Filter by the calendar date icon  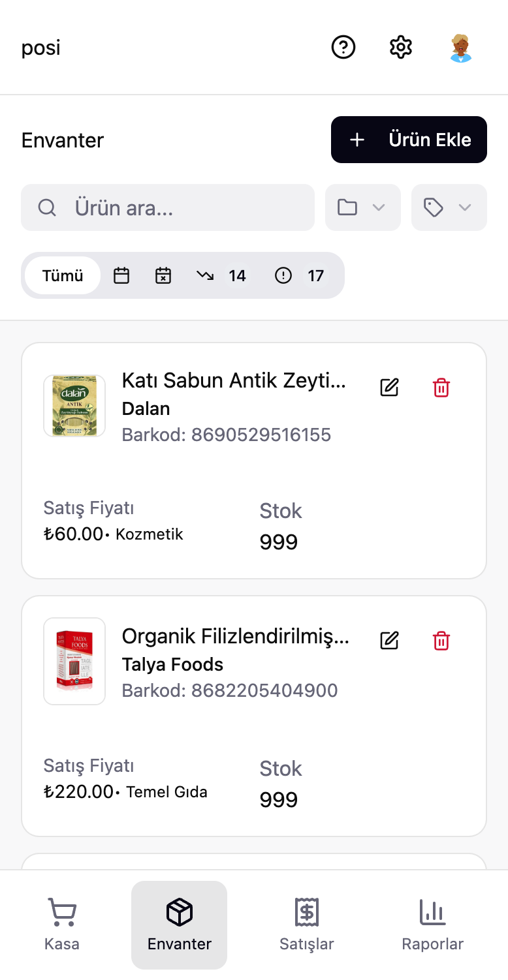click(x=121, y=276)
